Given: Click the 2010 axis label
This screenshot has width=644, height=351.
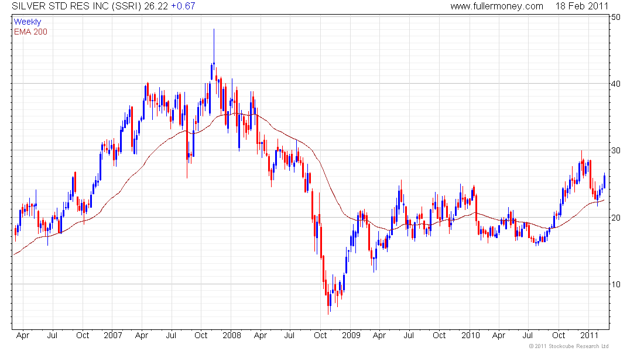Looking at the screenshot, I should 470,335.
